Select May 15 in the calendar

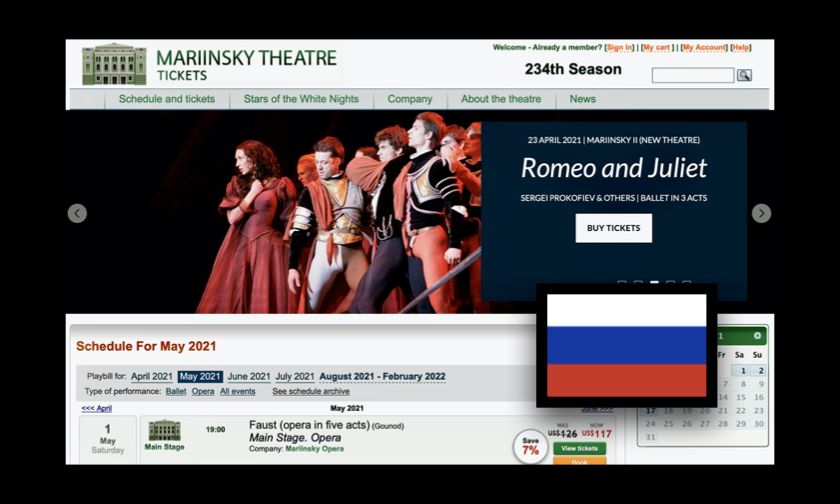(x=741, y=397)
